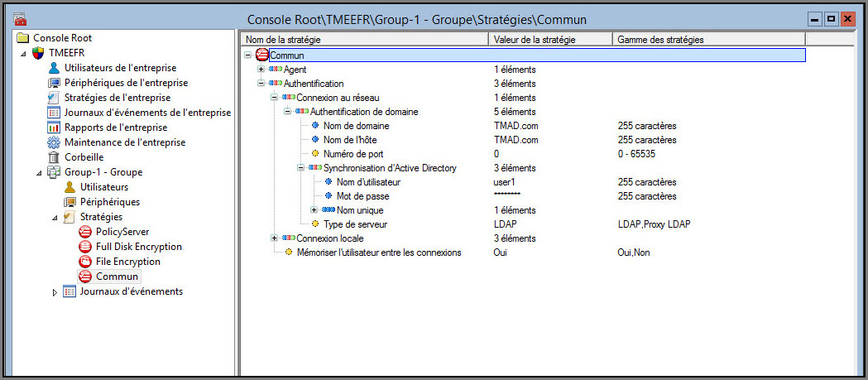This screenshot has width=868, height=380.
Task: Expand the Connexion locale node
Action: coord(275,238)
